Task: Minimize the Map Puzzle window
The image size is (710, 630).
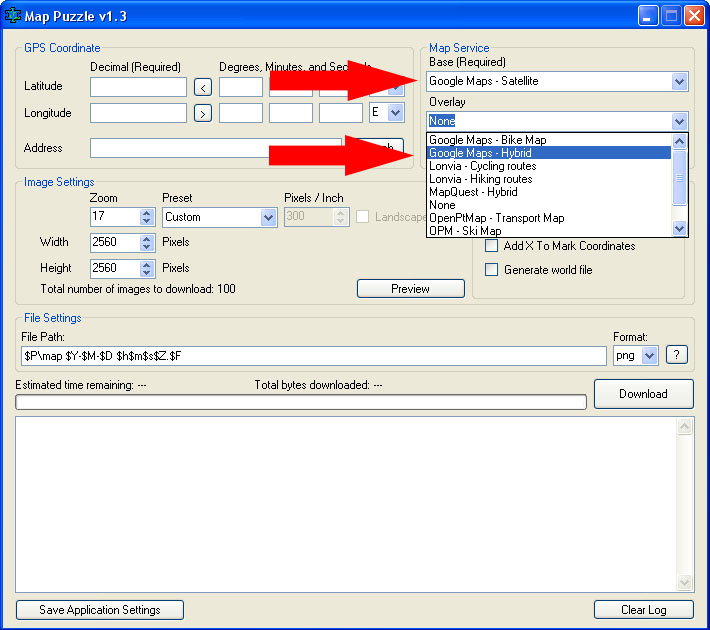Action: (x=648, y=16)
